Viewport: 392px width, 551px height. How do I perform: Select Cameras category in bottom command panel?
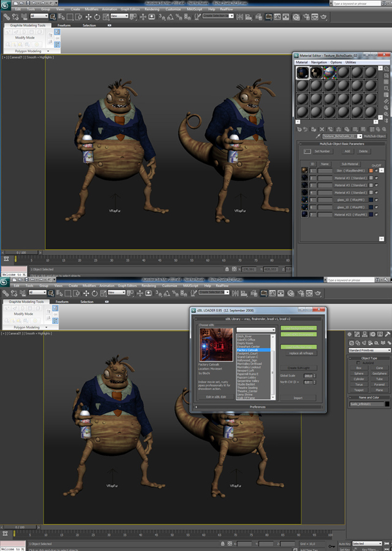371,343
